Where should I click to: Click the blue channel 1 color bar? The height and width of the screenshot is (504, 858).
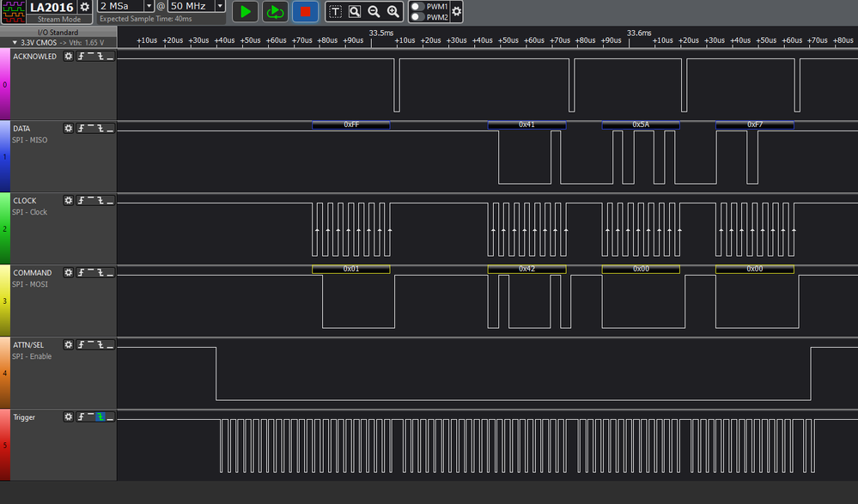(x=5, y=156)
